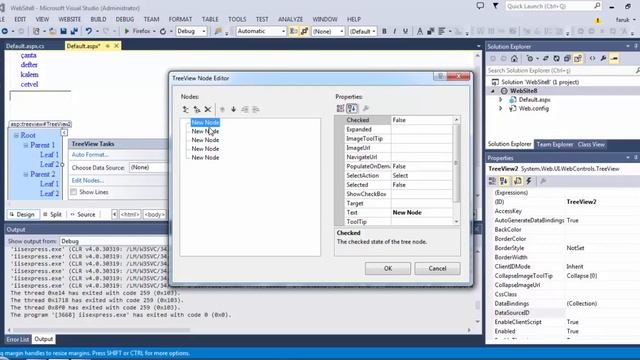The width and height of the screenshot is (640, 360).
Task: Collapse the Root node in design TreeView
Action: point(16,135)
